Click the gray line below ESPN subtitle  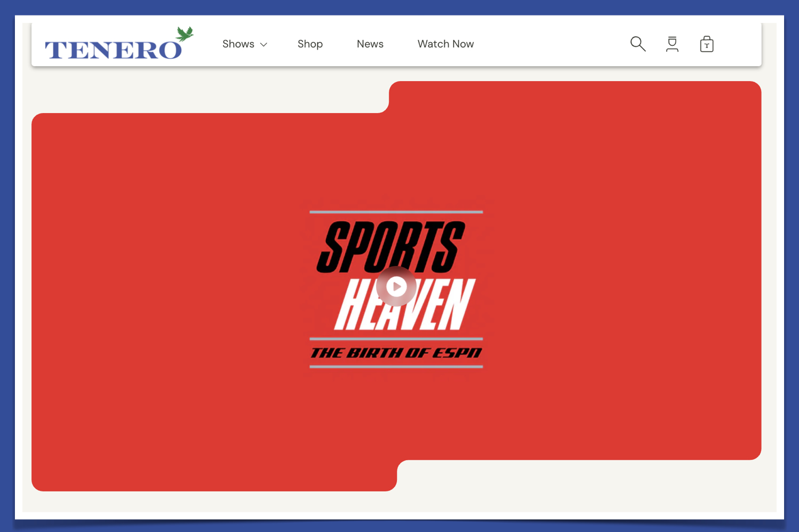pyautogui.click(x=396, y=367)
